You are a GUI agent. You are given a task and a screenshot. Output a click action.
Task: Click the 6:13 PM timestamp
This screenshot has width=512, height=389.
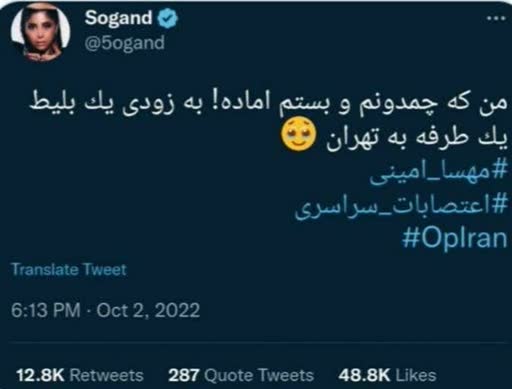(46, 310)
